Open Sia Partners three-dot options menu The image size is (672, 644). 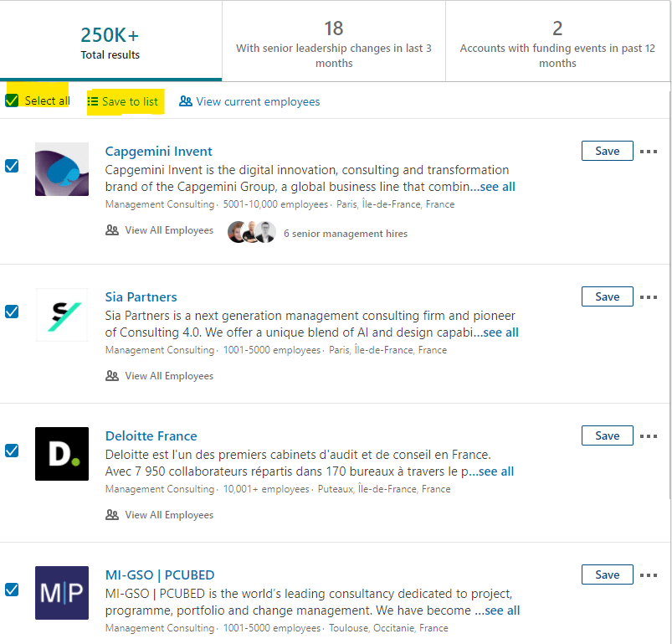[649, 297]
